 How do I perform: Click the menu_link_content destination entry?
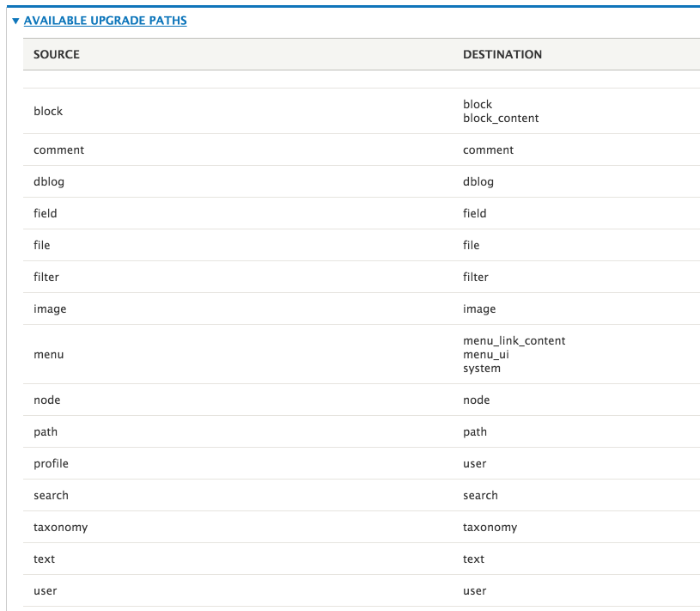pos(514,340)
